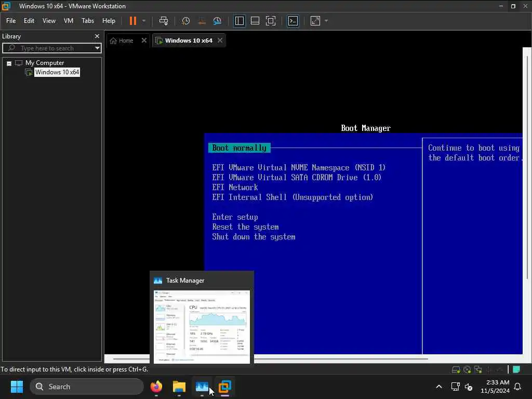The height and width of the screenshot is (399, 532).
Task: Select Boot normally in Boot Manager
Action: click(239, 148)
